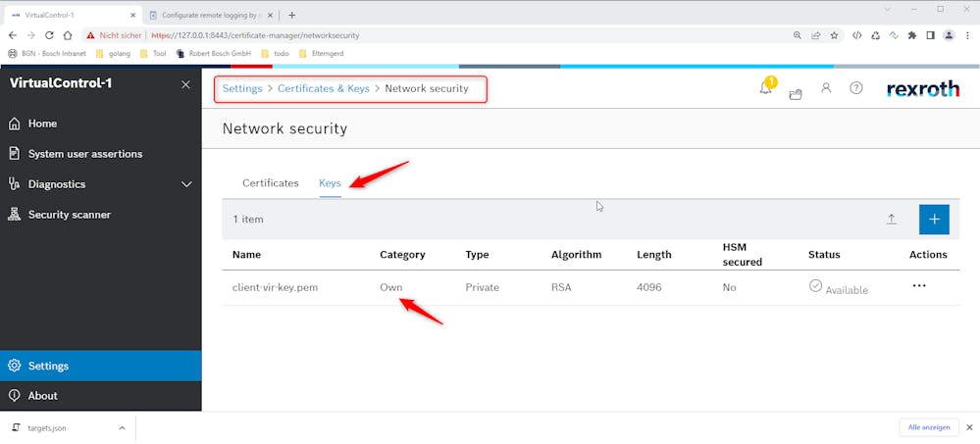Open the Tool bookmark folder
980x444 pixels.
point(153,54)
